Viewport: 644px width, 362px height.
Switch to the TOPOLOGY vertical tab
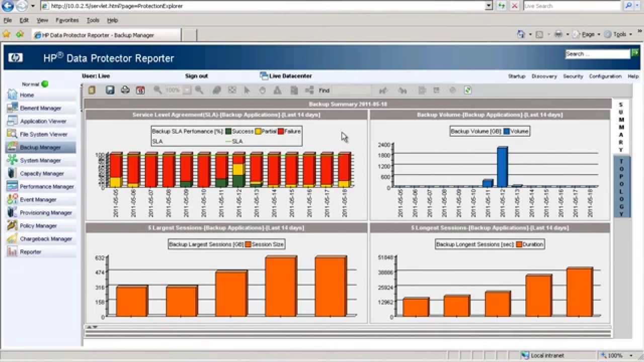click(621, 187)
